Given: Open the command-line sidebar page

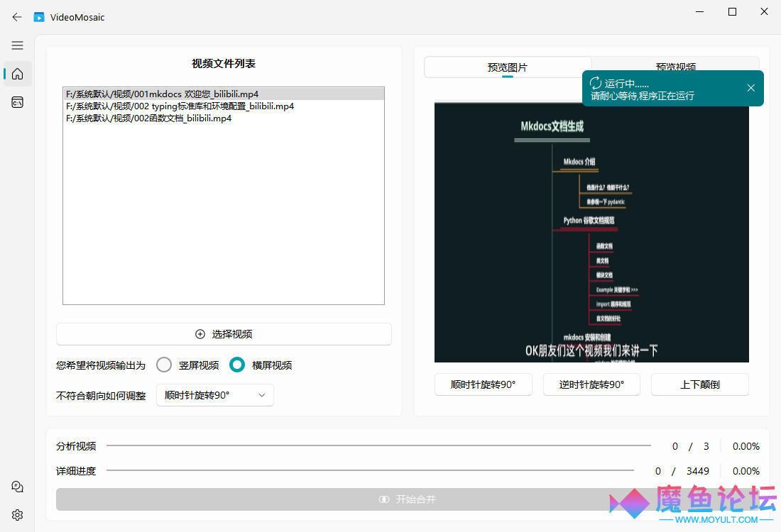Looking at the screenshot, I should pyautogui.click(x=18, y=103).
